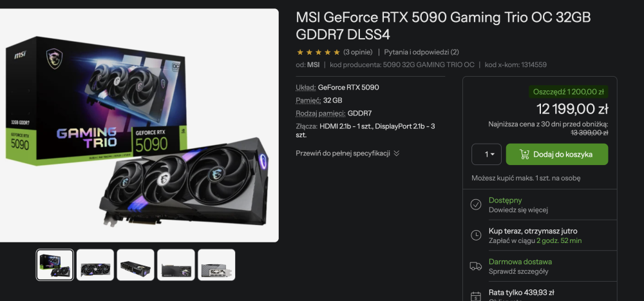
Task: Open the quantity dropdown showing 1
Action: [486, 154]
